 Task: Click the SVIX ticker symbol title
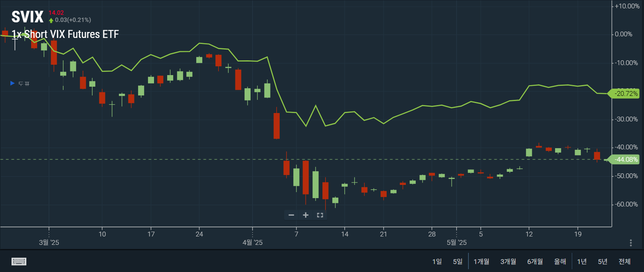coord(28,17)
